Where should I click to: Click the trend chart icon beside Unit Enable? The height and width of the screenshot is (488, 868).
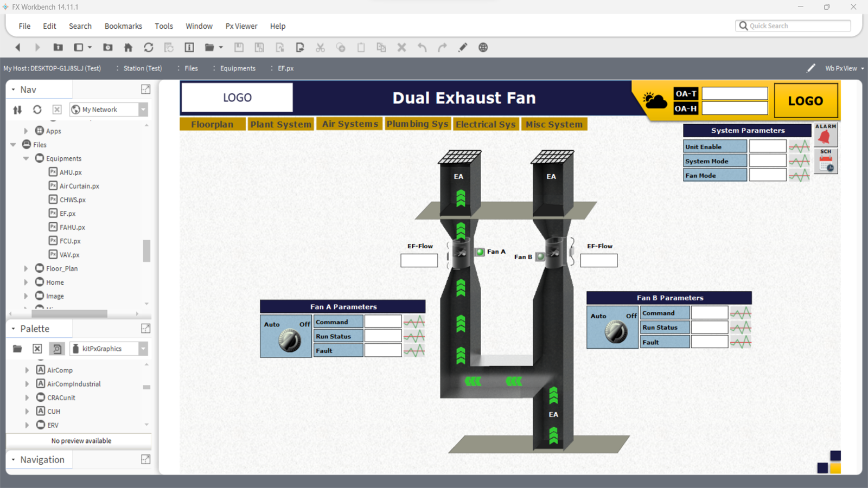click(799, 146)
